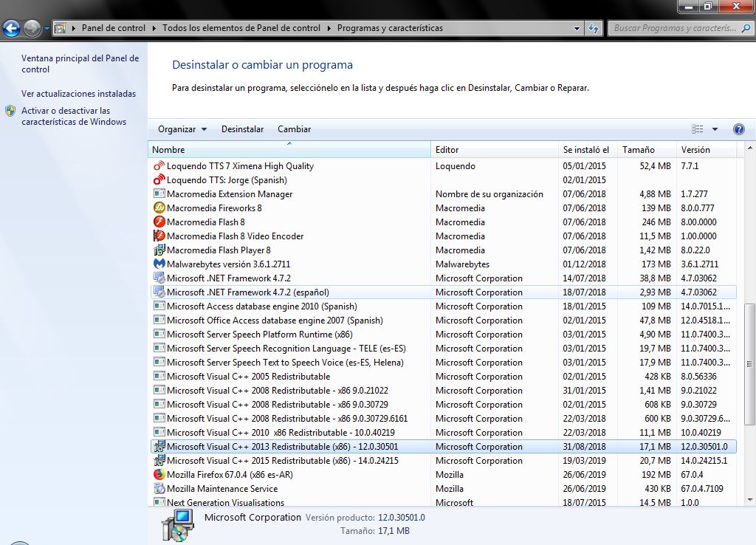Expand arrow after Todos los elementos

click(x=329, y=28)
